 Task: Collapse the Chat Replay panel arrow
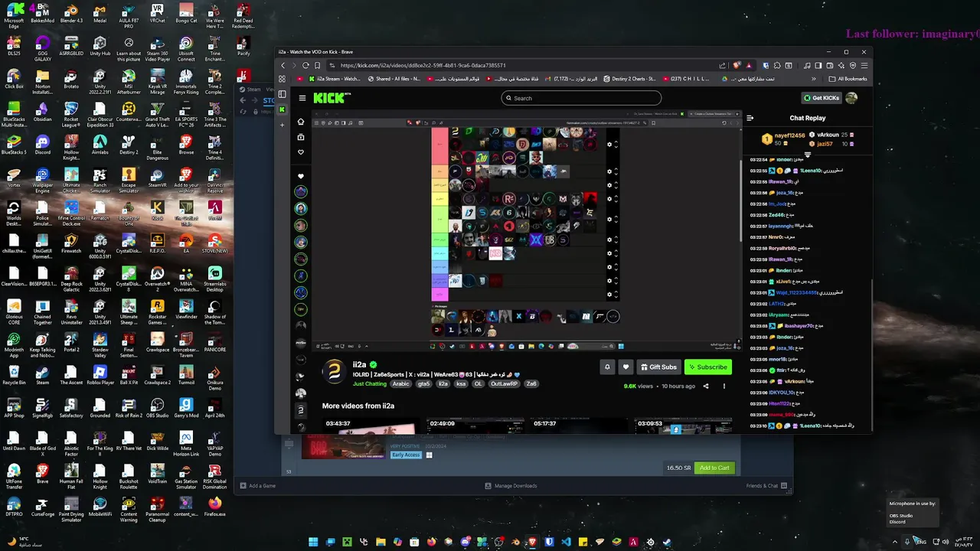click(x=750, y=118)
